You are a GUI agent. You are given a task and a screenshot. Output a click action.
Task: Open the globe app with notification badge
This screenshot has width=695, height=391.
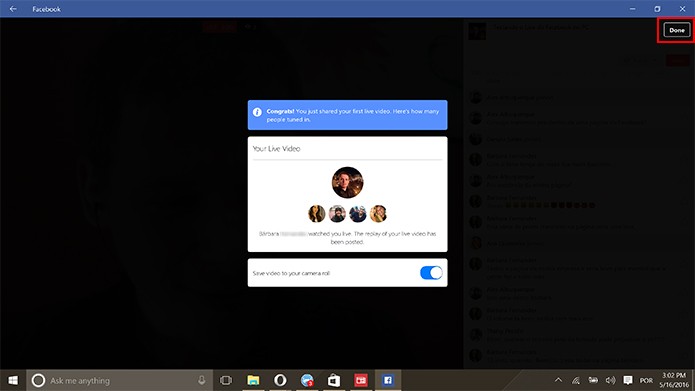[307, 380]
